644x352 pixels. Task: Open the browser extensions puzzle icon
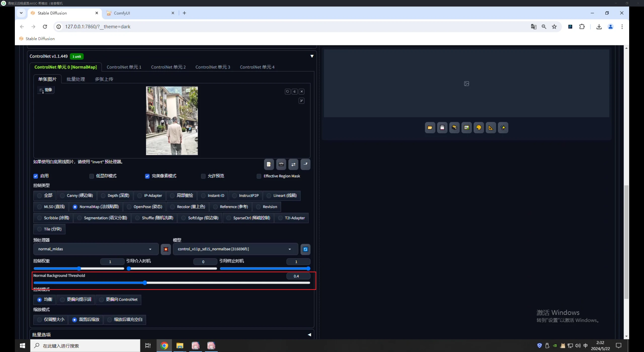click(x=582, y=27)
